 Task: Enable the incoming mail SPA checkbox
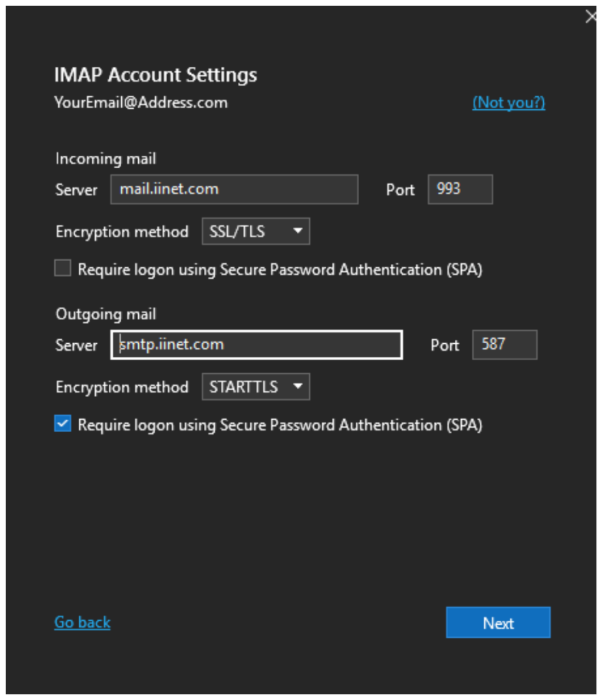coord(63,269)
